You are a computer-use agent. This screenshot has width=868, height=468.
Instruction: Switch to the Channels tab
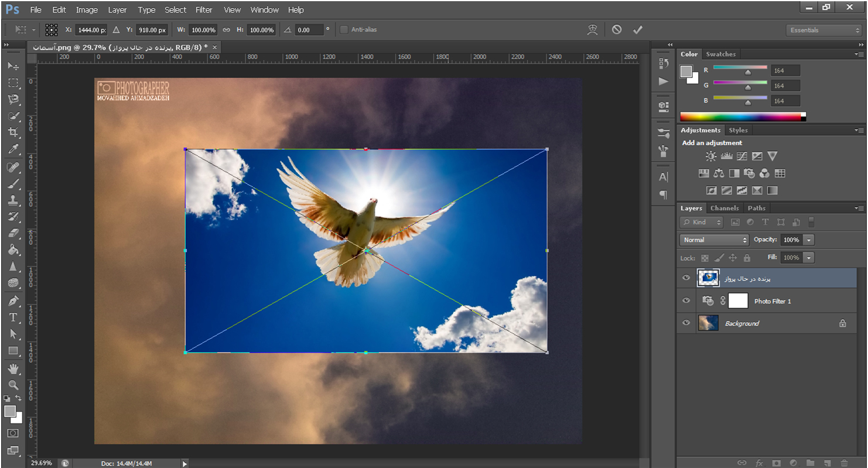(725, 208)
